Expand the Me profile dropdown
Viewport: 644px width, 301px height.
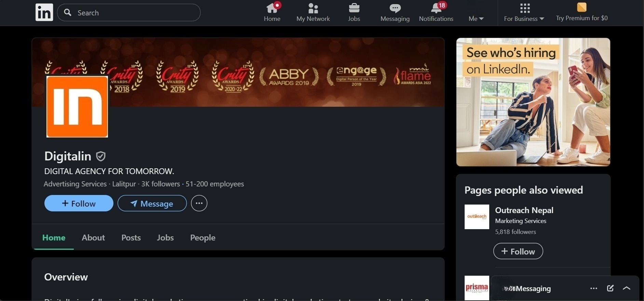coord(476,18)
